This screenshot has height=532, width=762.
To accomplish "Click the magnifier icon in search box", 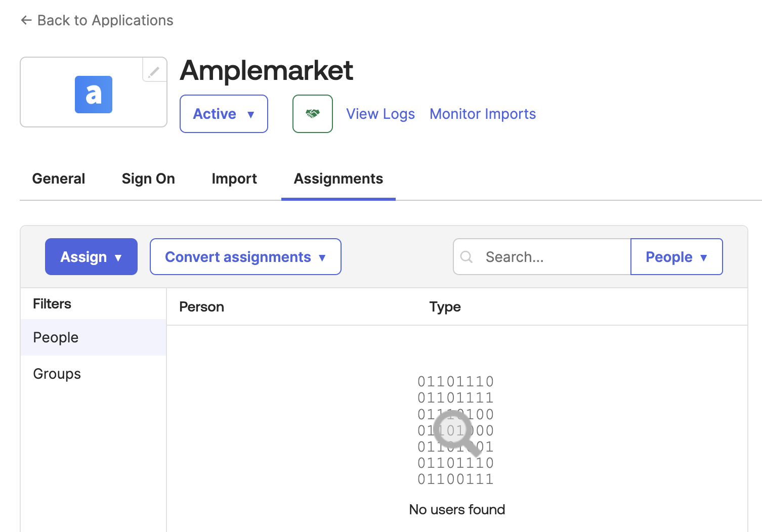I will point(467,257).
